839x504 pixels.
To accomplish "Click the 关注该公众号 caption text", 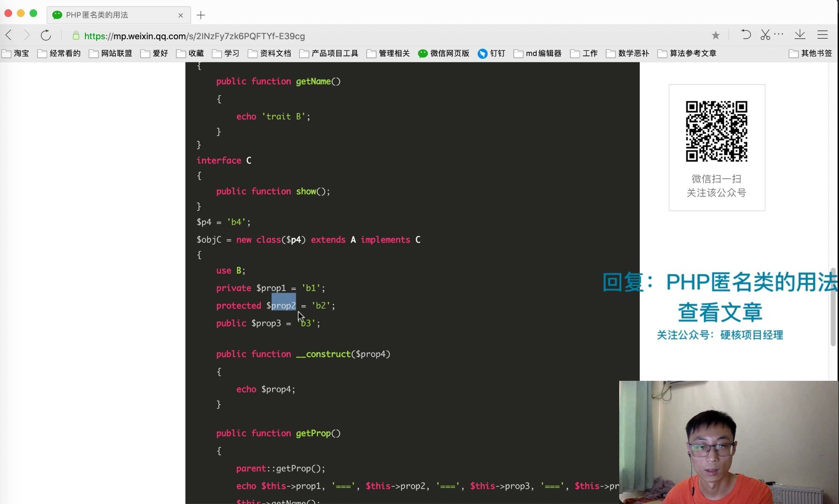I will (x=716, y=193).
